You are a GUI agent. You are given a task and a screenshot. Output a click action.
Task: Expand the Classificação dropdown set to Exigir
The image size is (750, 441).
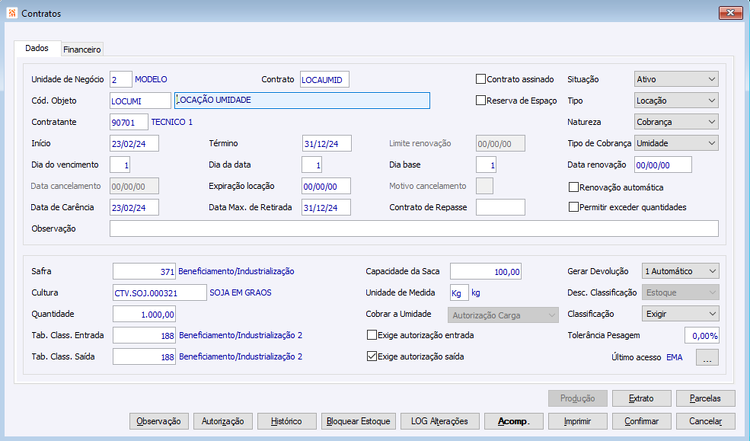point(680,314)
